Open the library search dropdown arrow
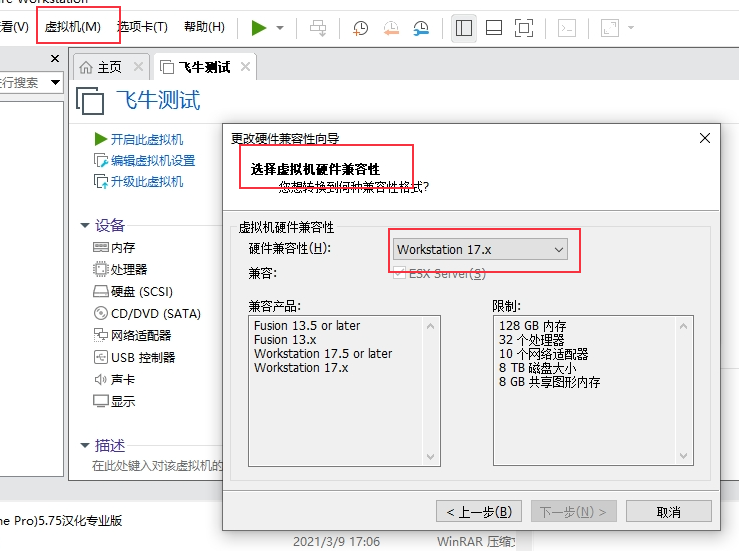The width and height of the screenshot is (739, 551). tap(55, 82)
